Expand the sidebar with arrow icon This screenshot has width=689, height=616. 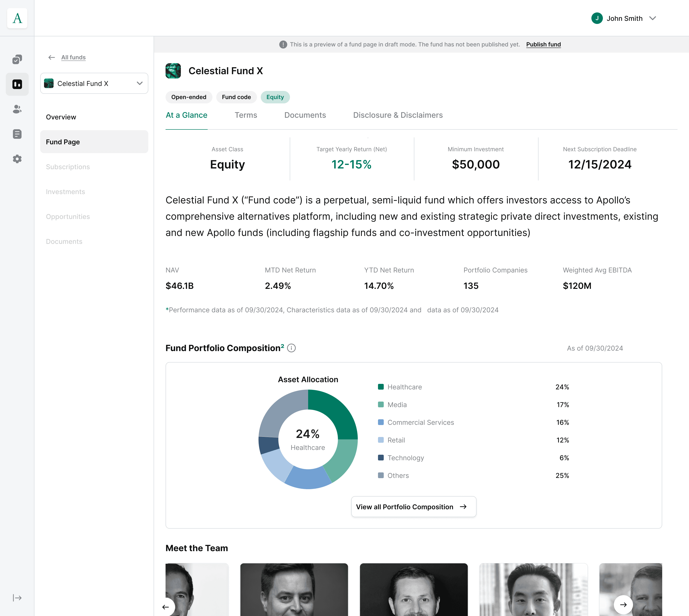[x=17, y=598]
